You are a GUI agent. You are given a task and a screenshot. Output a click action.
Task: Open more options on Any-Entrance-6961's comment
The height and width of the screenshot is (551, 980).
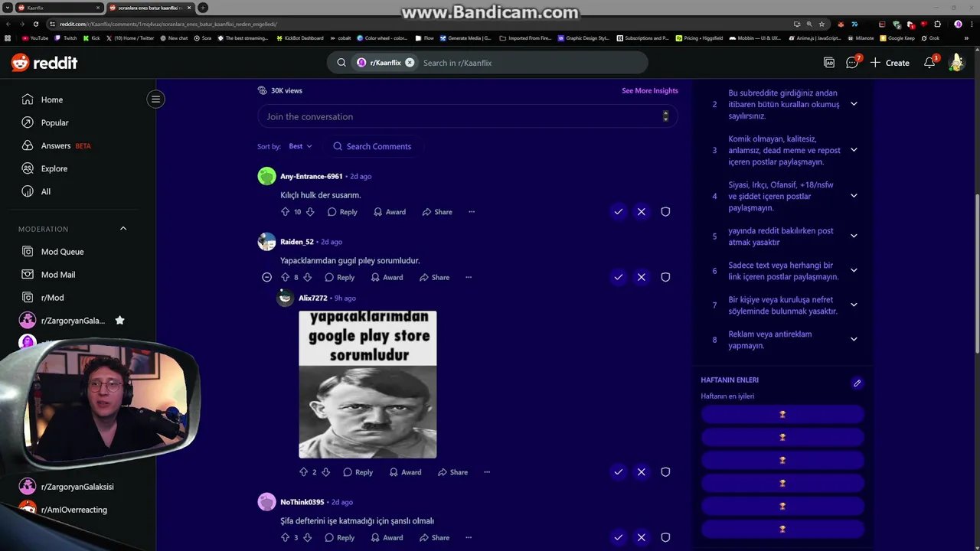472,212
